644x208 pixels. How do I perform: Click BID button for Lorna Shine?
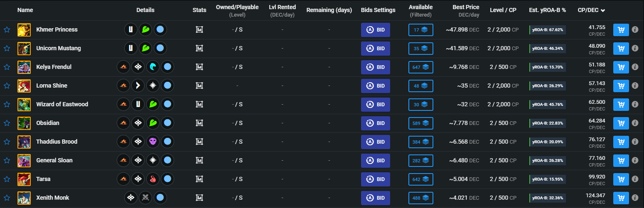tap(376, 86)
